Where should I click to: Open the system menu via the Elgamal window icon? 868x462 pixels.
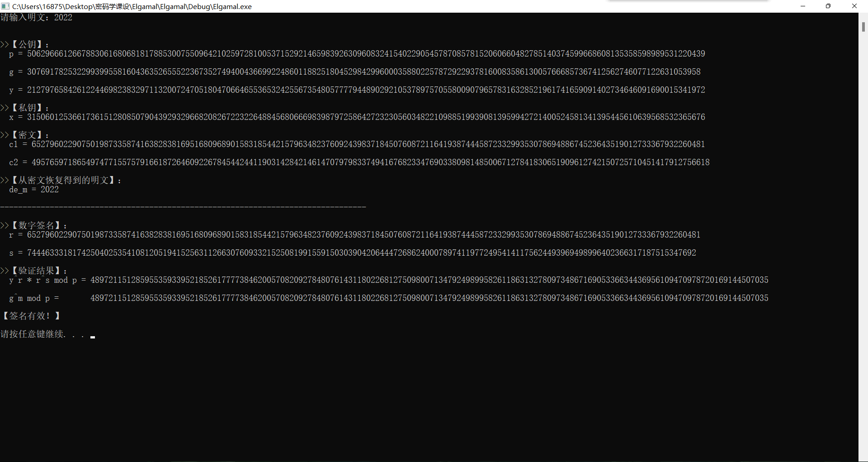point(5,6)
